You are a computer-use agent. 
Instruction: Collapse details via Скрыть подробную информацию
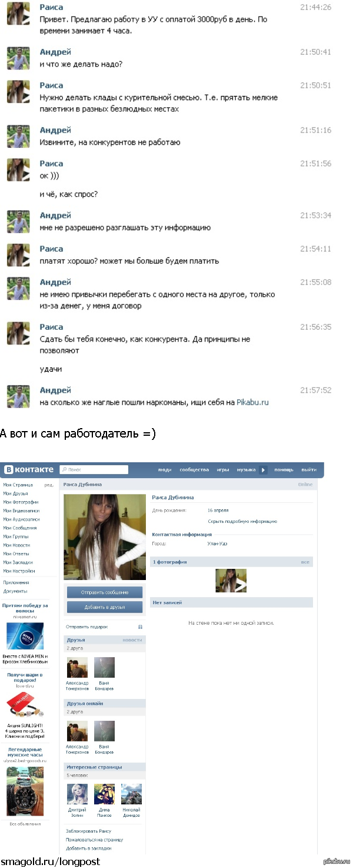(242, 521)
